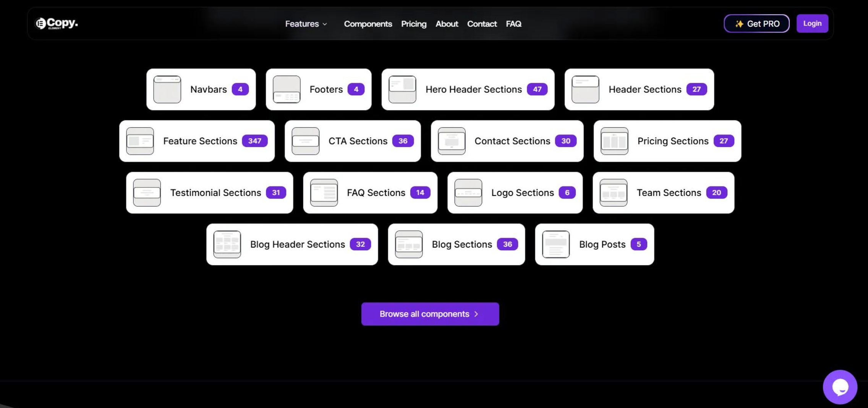The image size is (868, 408).
Task: Open Hero Header Sections category
Action: 468,89
